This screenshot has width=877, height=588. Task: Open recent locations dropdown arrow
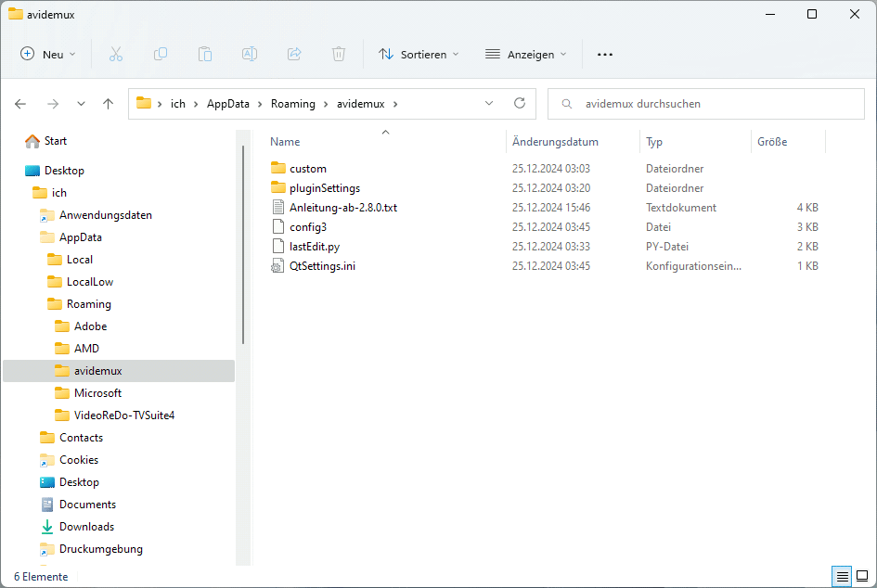(x=81, y=104)
